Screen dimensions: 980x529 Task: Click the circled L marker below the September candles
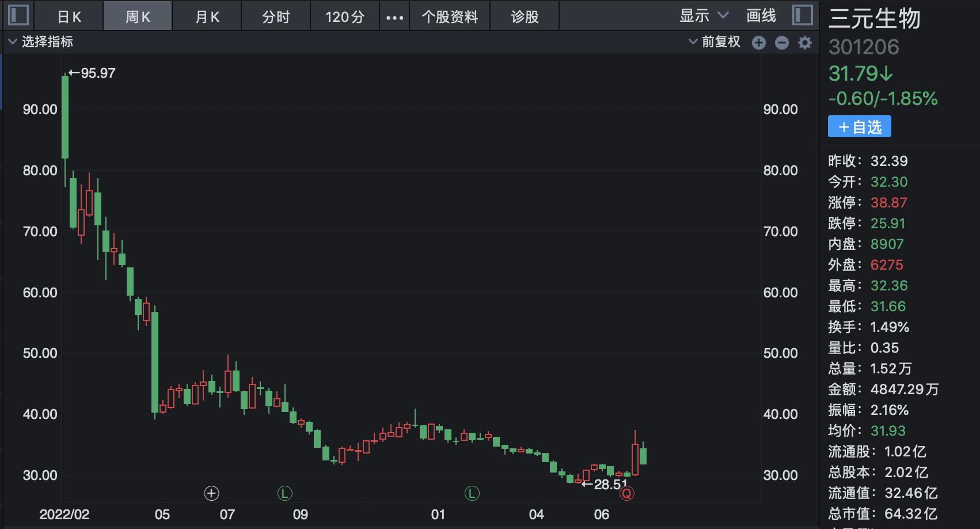(x=285, y=493)
